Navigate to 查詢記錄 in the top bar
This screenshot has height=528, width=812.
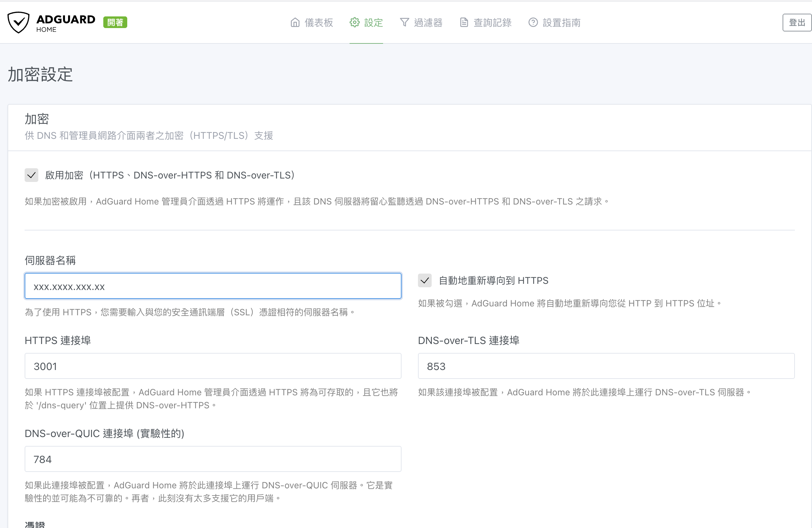pyautogui.click(x=493, y=23)
